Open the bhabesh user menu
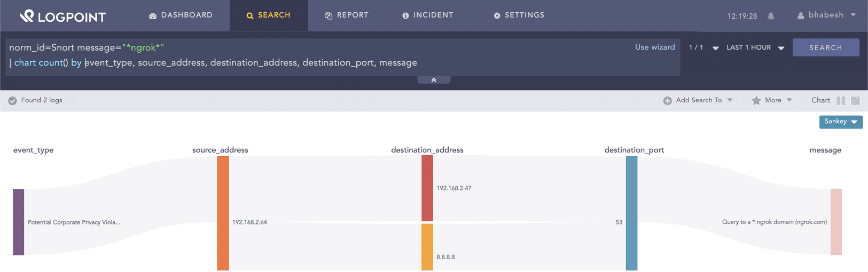Screen dimensions: 868x272 click(x=826, y=15)
